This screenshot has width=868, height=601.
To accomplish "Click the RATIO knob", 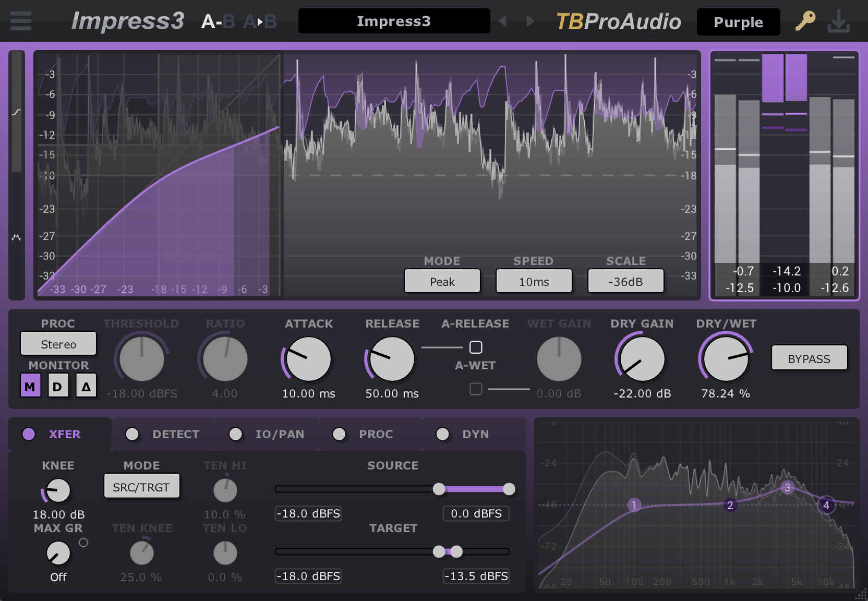I will [225, 359].
